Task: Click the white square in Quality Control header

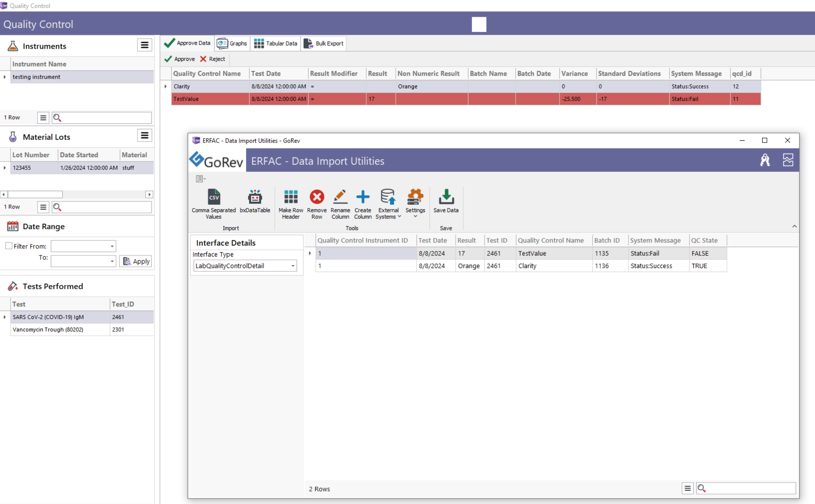Action: click(479, 24)
